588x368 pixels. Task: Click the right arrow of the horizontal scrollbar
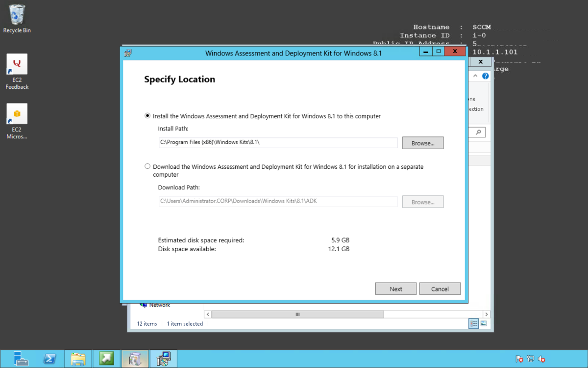tap(486, 314)
